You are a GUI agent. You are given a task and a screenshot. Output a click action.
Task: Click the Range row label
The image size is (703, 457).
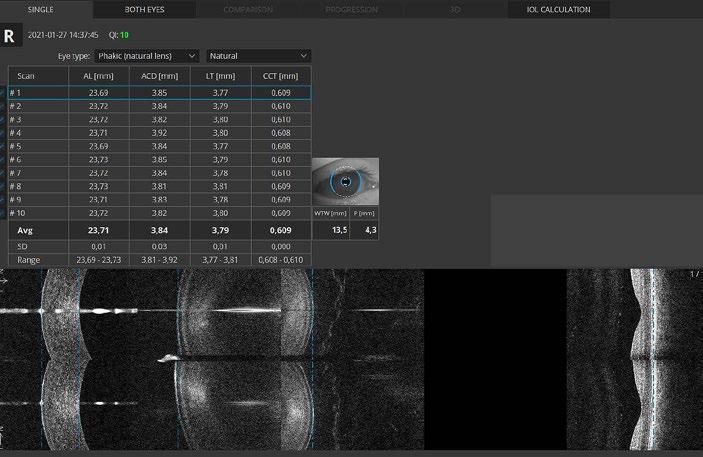pos(29,260)
